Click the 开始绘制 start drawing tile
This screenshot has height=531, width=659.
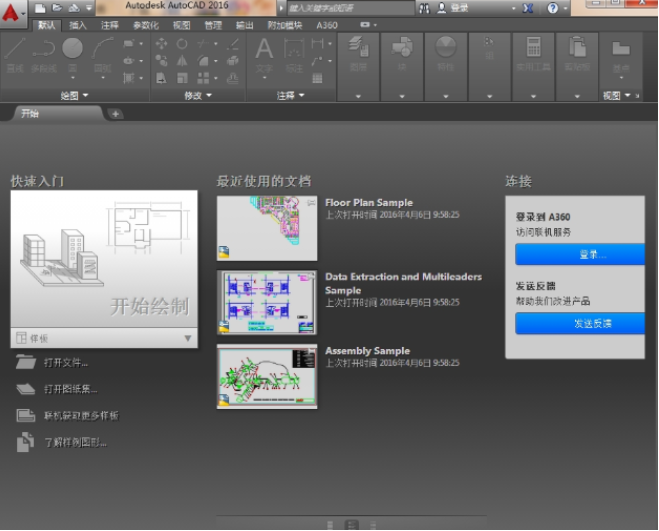104,259
